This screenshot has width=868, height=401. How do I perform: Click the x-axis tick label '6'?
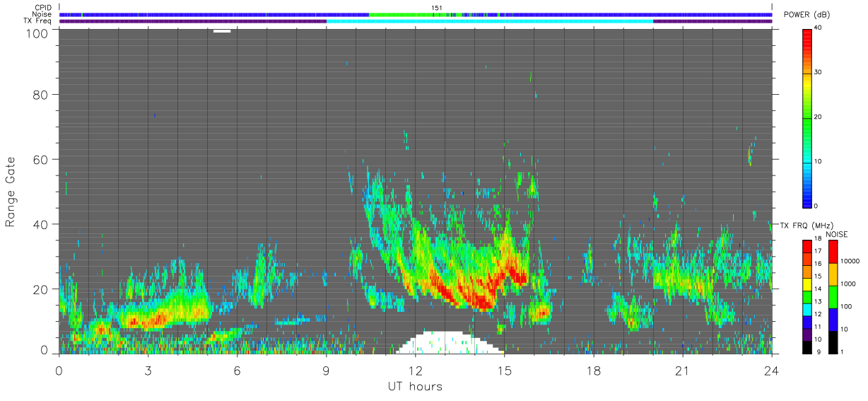click(237, 371)
